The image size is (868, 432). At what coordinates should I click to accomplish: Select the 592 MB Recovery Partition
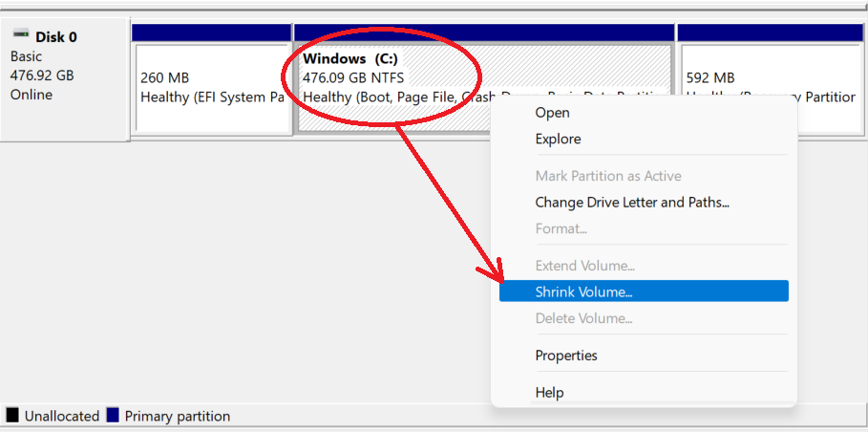point(770,81)
